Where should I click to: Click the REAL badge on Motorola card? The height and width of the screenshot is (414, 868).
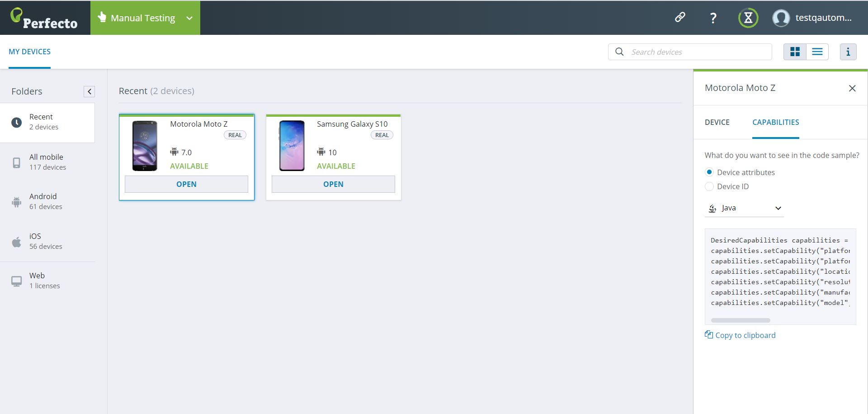click(235, 135)
